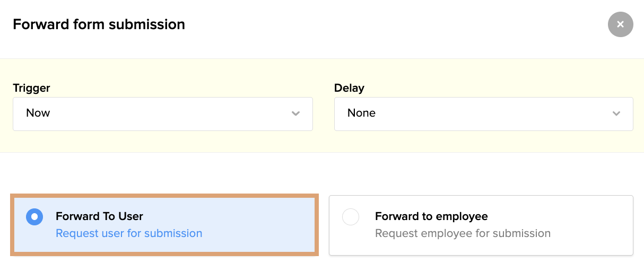Image resolution: width=644 pixels, height=263 pixels.
Task: Click the "Forward to employee" label
Action: click(x=431, y=216)
